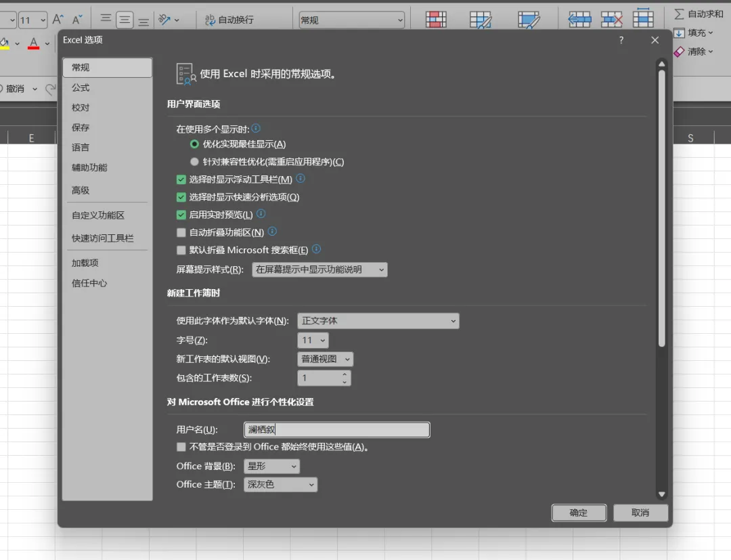Open 字号 size dropdown showing 11

tap(313, 341)
